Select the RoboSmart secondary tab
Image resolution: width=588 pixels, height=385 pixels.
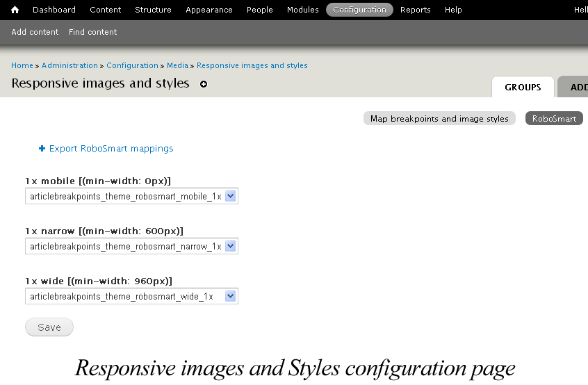click(554, 118)
